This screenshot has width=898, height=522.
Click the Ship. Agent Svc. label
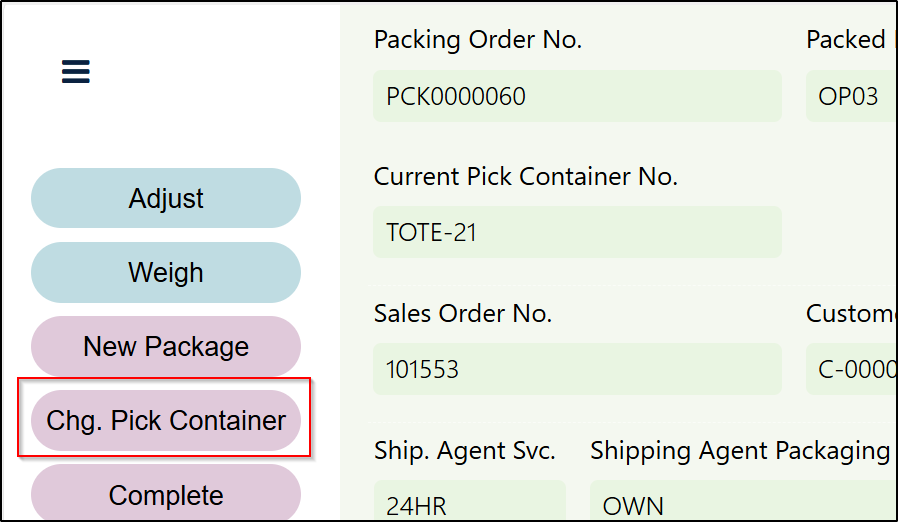pyautogui.click(x=464, y=450)
